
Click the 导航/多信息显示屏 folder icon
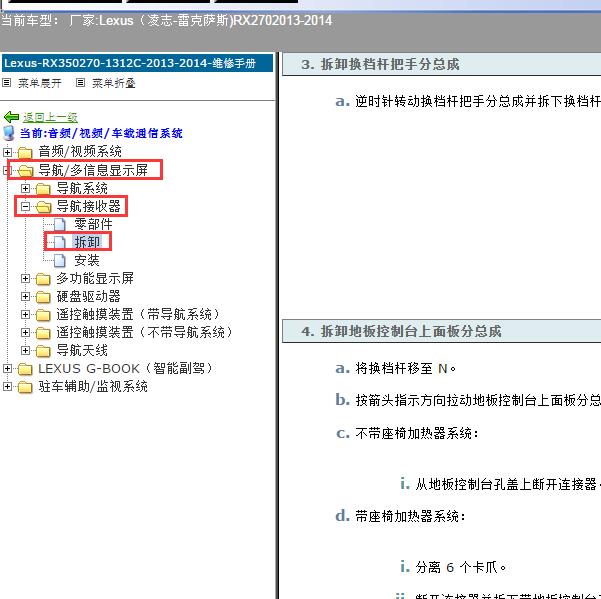point(25,170)
